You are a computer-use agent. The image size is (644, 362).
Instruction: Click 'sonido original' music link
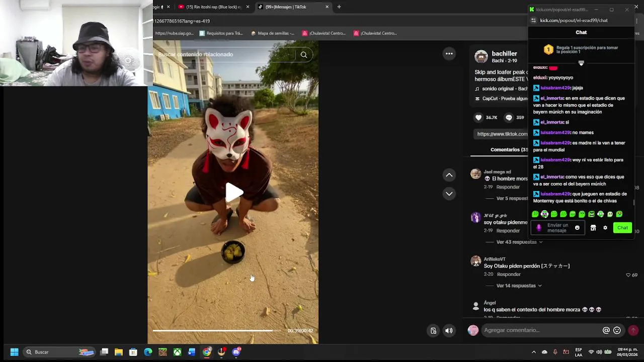pos(501,89)
